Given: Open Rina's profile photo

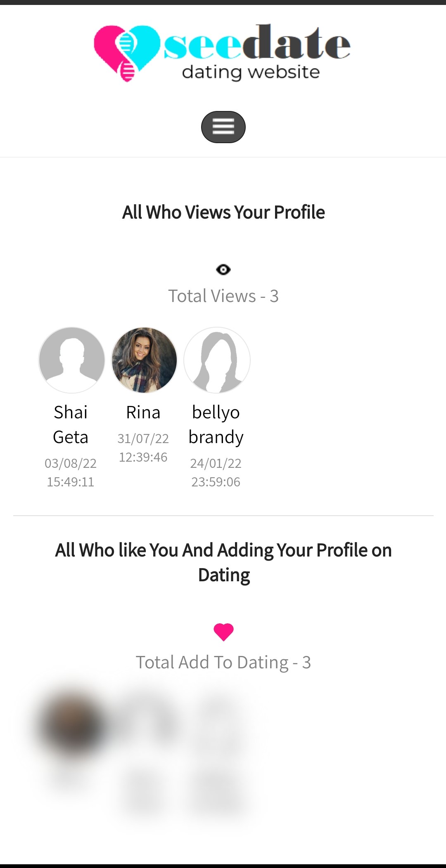Looking at the screenshot, I should (144, 360).
